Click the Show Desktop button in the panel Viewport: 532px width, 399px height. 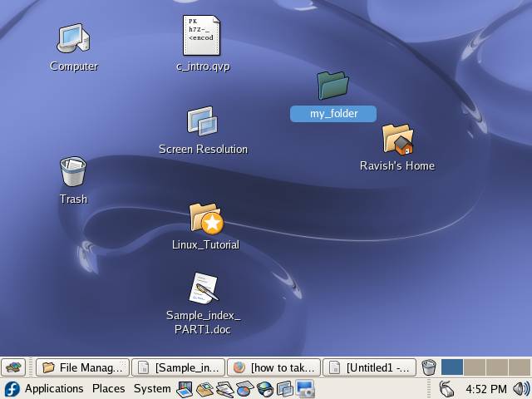tap(13, 367)
